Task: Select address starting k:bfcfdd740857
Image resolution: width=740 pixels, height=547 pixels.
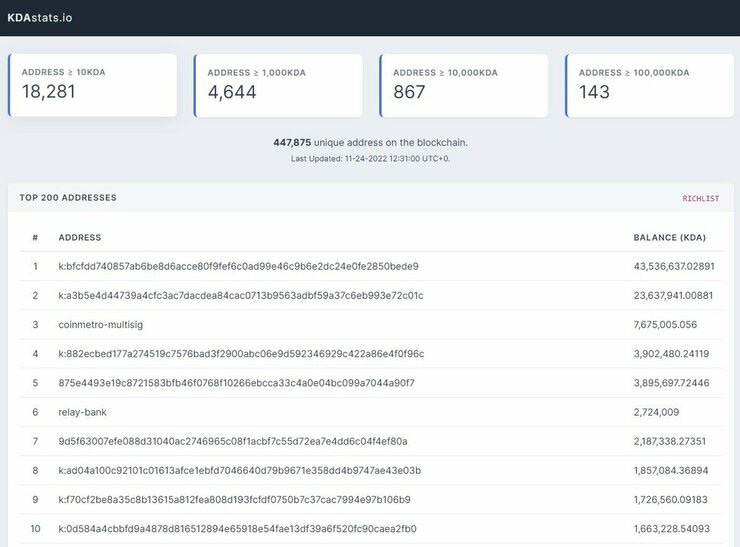Action: [238, 266]
